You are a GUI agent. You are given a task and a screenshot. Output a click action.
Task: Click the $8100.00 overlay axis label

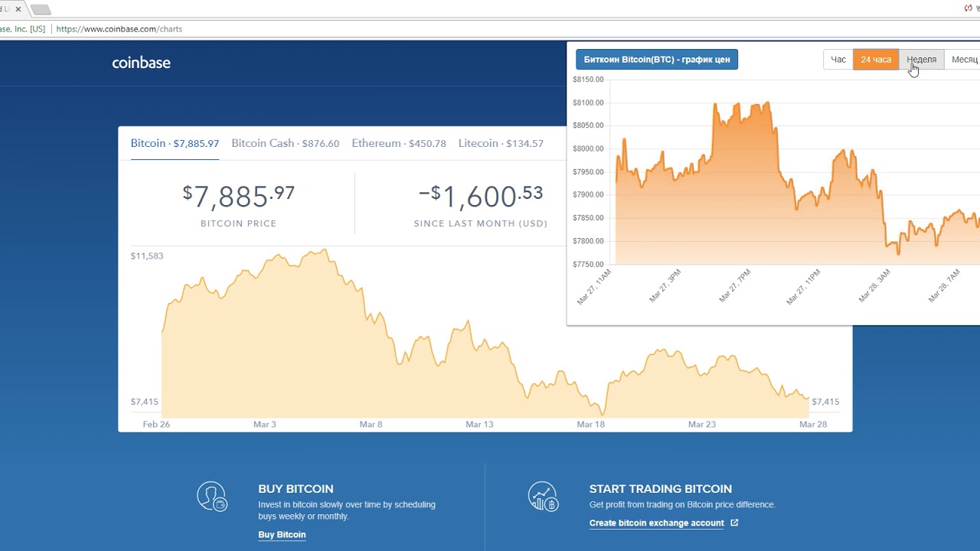[588, 103]
